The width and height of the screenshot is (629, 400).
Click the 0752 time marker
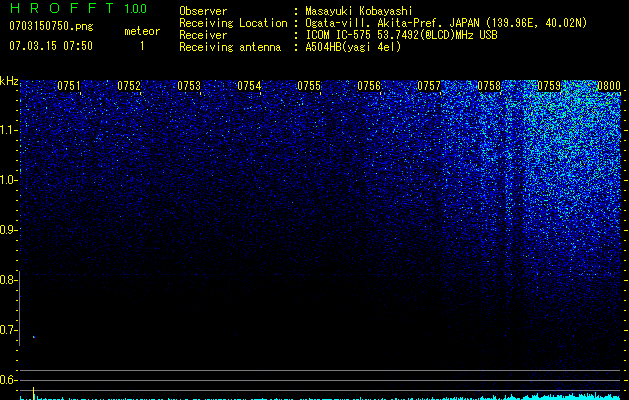click(x=129, y=86)
